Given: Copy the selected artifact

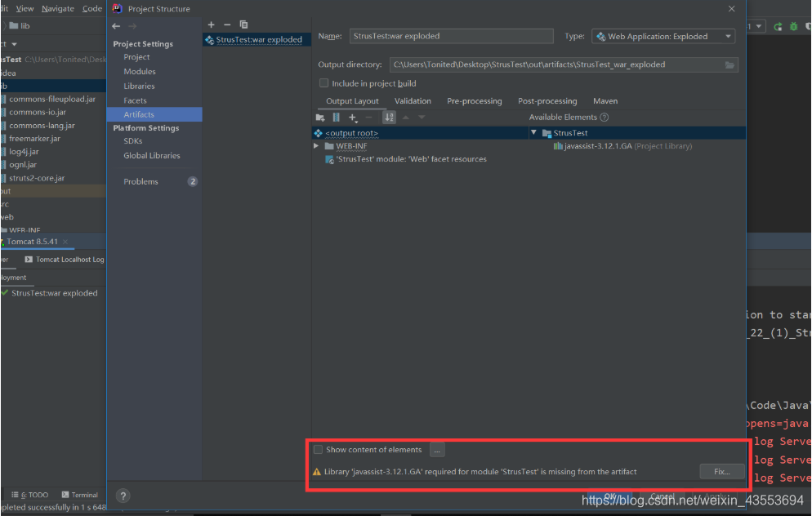Looking at the screenshot, I should 243,24.
